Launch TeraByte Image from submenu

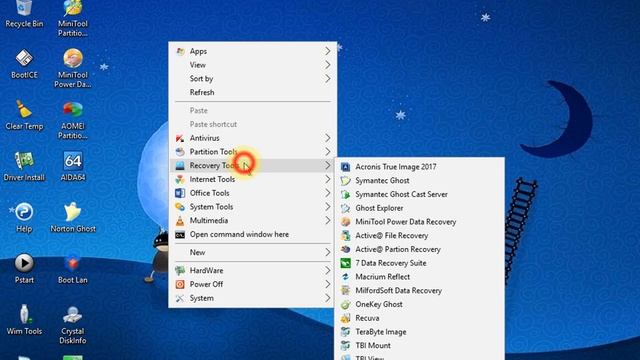(x=420, y=332)
